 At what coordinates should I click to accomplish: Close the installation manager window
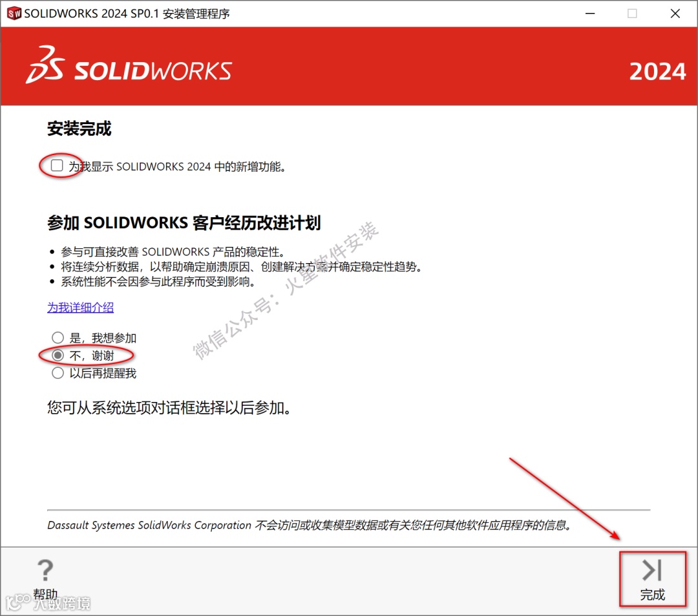tap(675, 14)
